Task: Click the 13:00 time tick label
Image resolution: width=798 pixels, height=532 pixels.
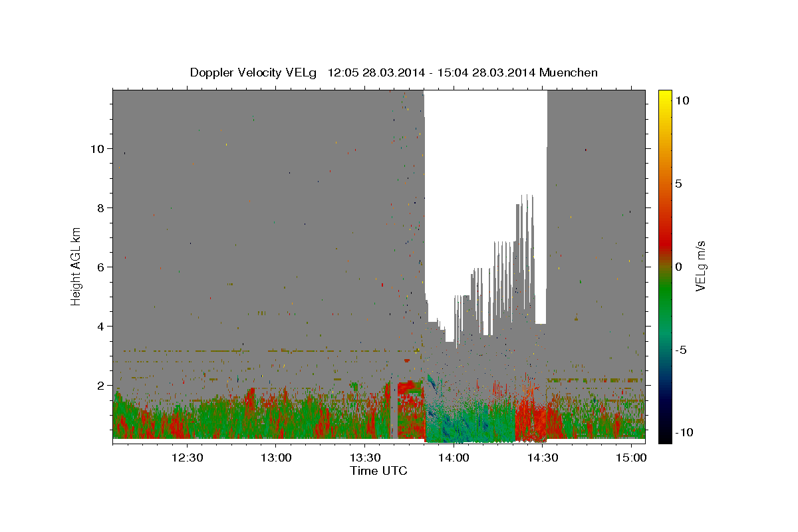Action: [276, 458]
